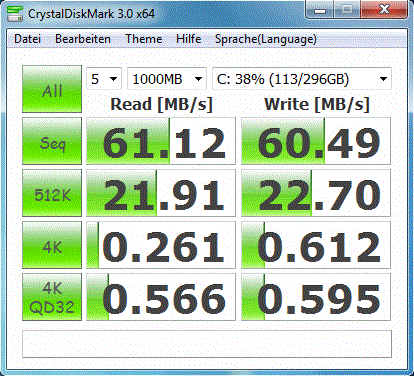Open the Hilfe menu
Image resolution: width=414 pixels, height=376 pixels.
click(189, 39)
